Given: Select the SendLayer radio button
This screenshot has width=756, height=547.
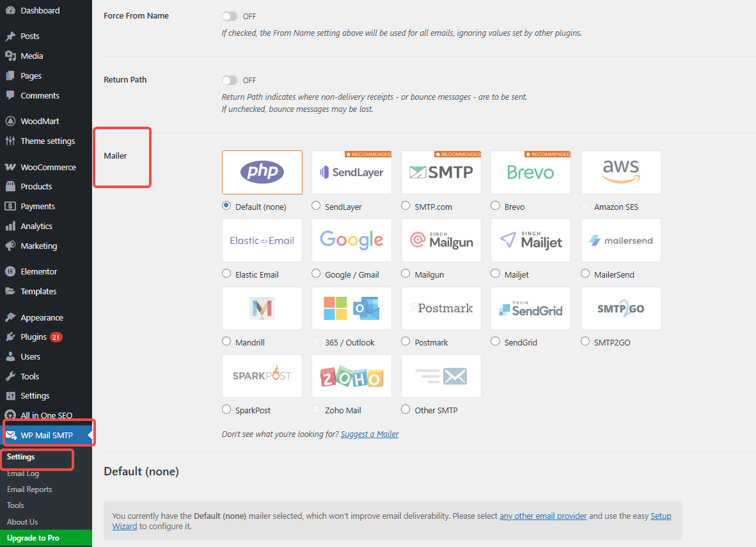Looking at the screenshot, I should click(316, 206).
